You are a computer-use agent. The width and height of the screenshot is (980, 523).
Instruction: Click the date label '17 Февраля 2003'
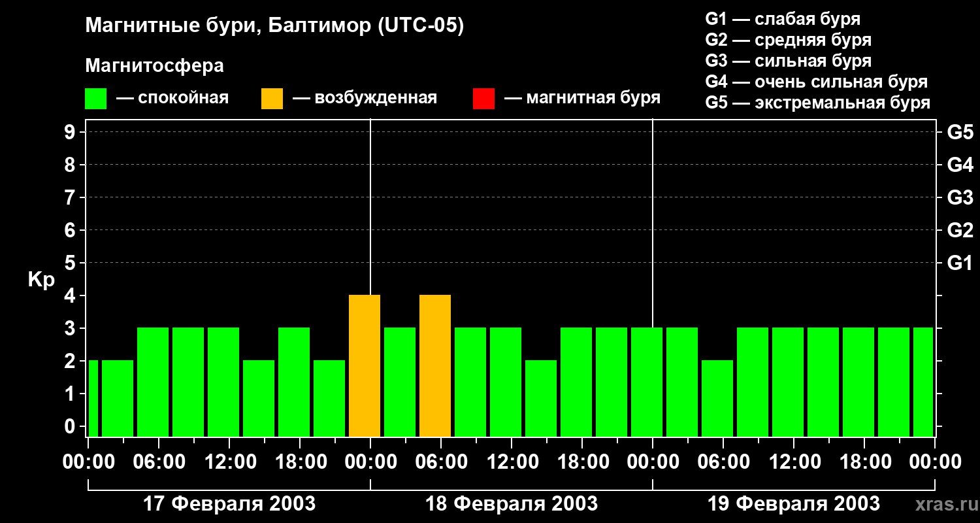click(x=229, y=504)
